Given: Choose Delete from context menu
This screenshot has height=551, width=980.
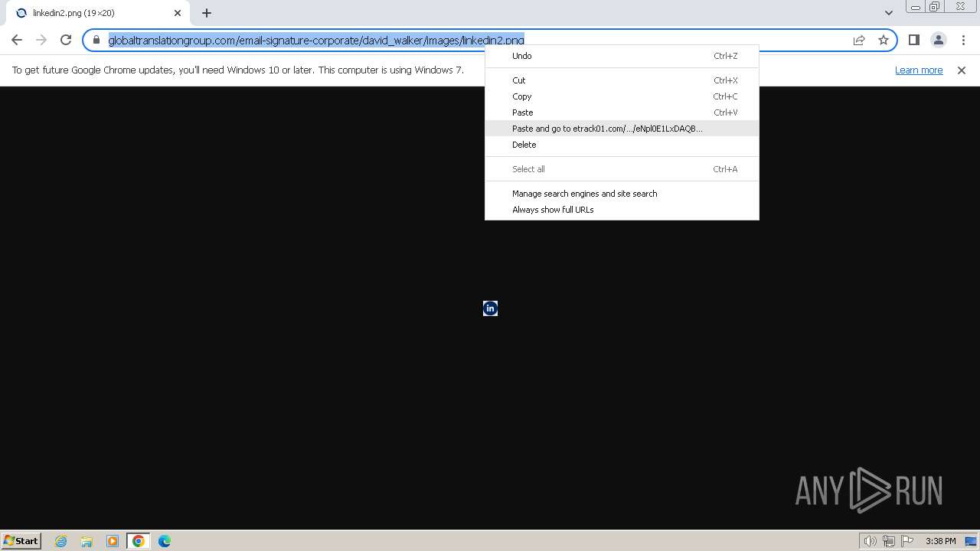Looking at the screenshot, I should pos(622,145).
